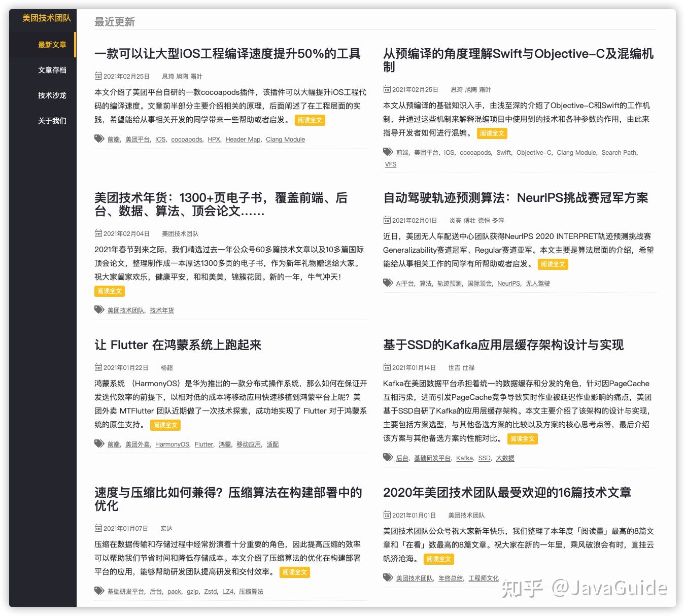Open the LZ4 tag
The width and height of the screenshot is (685, 616).
(x=228, y=592)
